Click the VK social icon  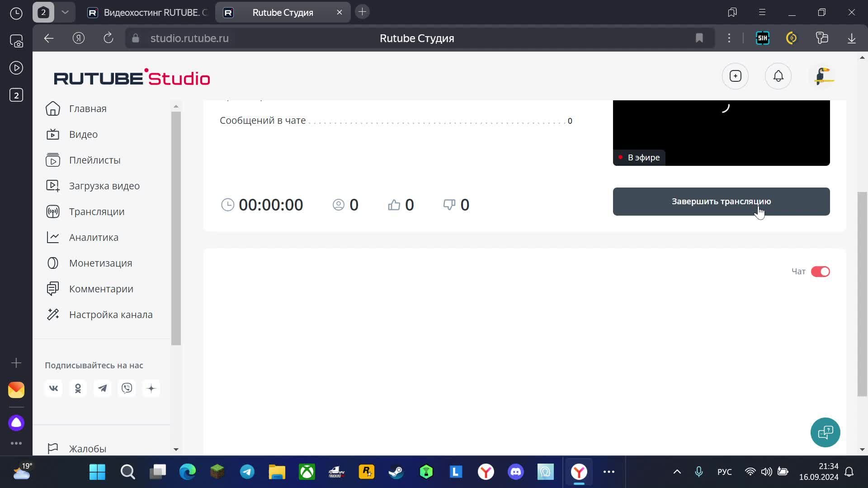click(53, 388)
